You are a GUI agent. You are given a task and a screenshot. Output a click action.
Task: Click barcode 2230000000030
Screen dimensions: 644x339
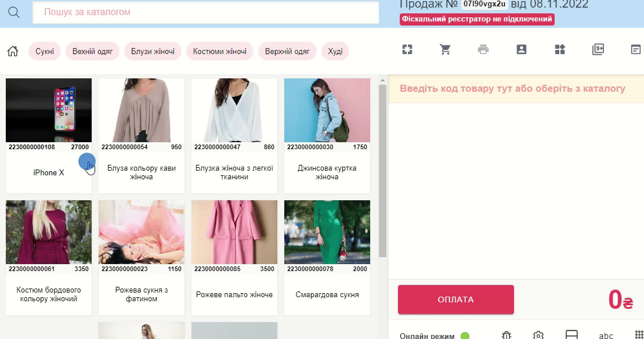[310, 147]
